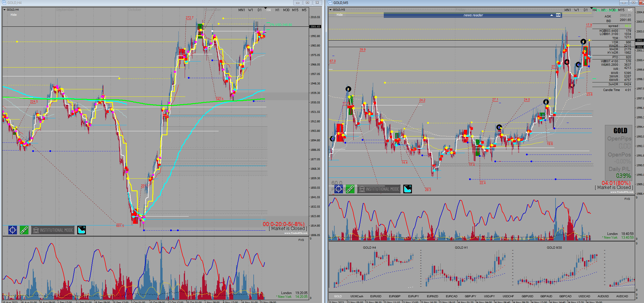Expand the GOLD,H4 chart dropdown arrow

(x=4, y=10)
